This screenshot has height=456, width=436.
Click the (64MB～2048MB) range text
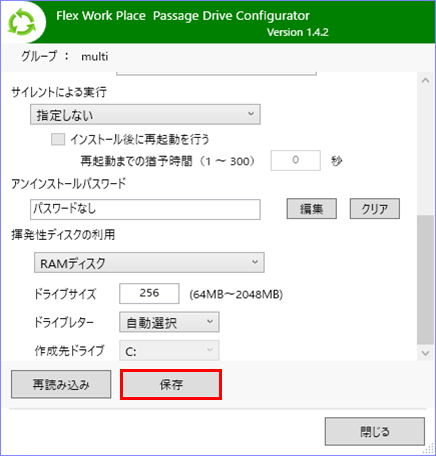click(236, 294)
